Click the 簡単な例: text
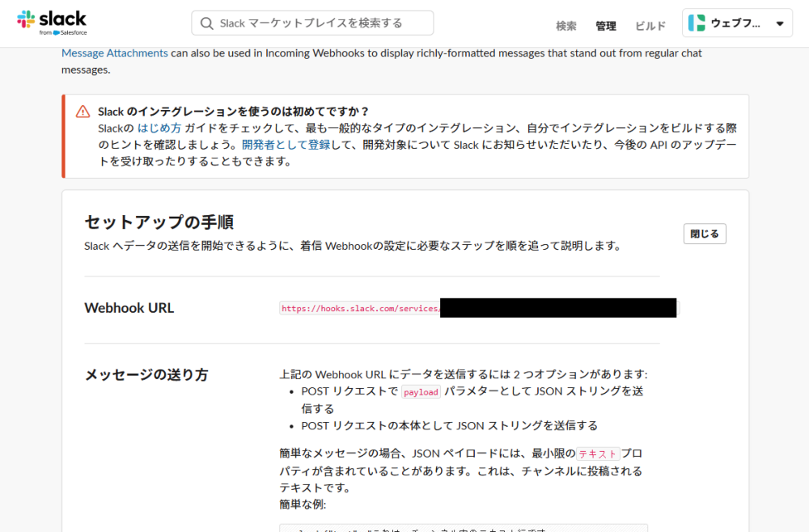 [303, 505]
